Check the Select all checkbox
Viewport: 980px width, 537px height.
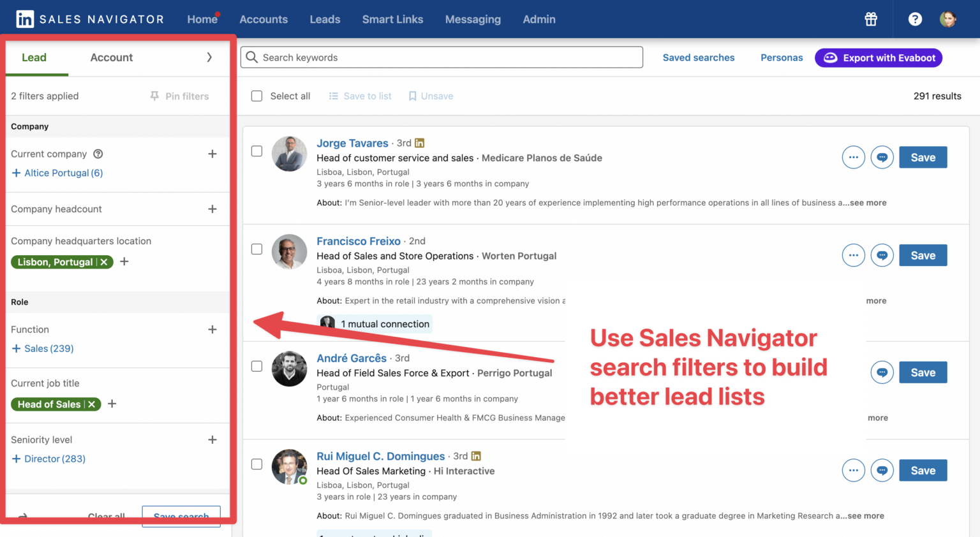point(256,96)
